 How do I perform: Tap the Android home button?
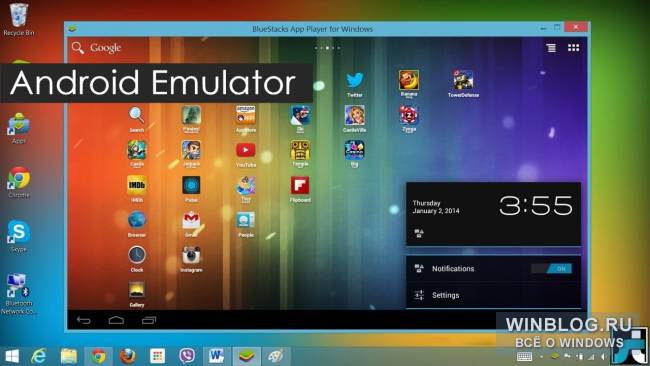coord(116,320)
